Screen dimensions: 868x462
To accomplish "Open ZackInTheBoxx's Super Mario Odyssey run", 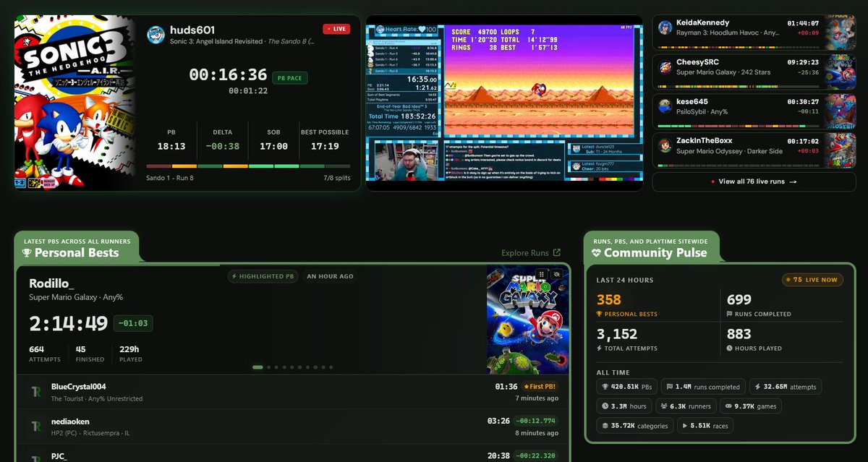I will tap(753, 150).
